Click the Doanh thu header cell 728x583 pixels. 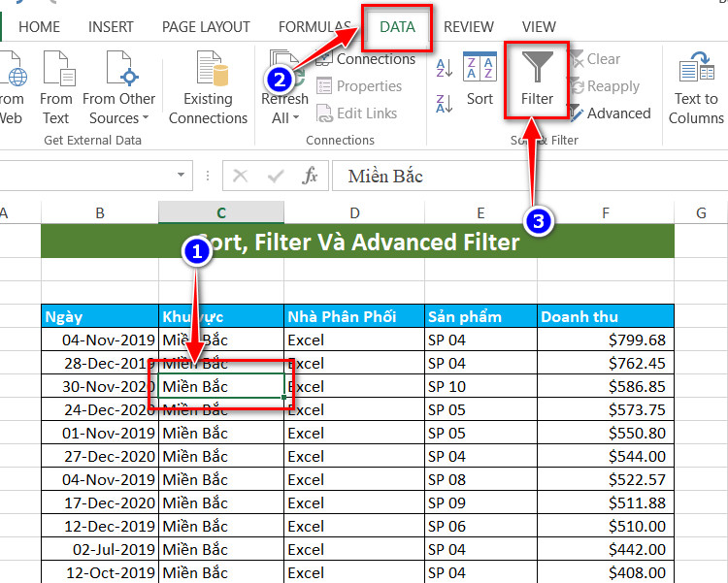[606, 316]
